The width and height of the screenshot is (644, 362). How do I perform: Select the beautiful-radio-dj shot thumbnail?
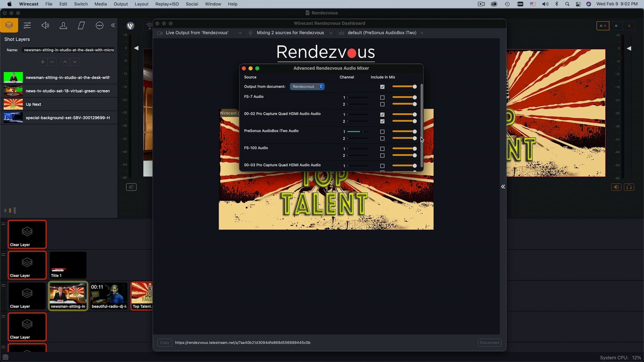pyautogui.click(x=109, y=296)
